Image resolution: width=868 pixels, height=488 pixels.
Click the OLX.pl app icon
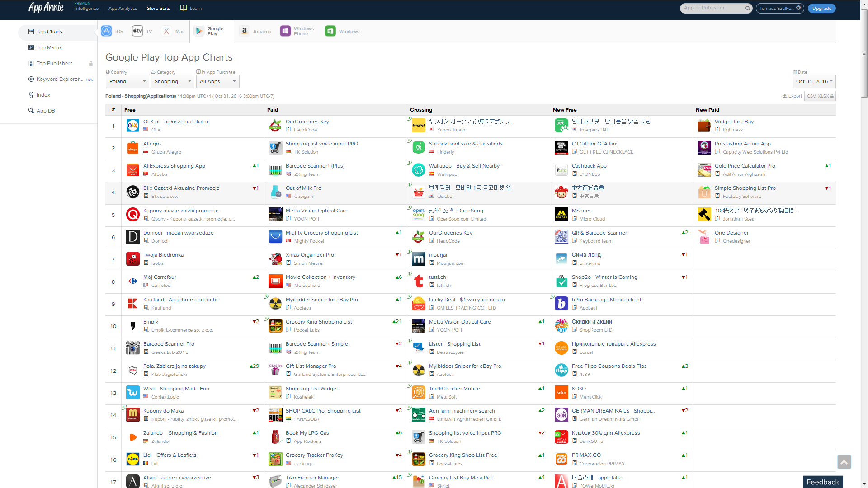tap(132, 126)
